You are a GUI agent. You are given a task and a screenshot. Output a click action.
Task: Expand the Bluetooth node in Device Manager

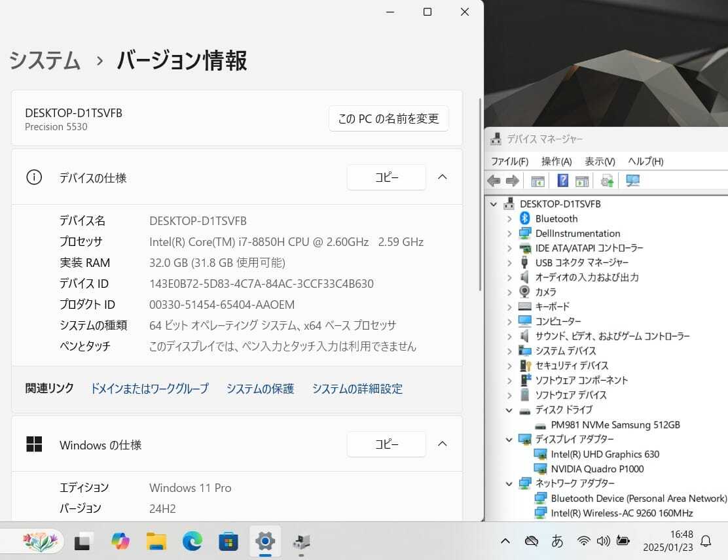coord(509,219)
